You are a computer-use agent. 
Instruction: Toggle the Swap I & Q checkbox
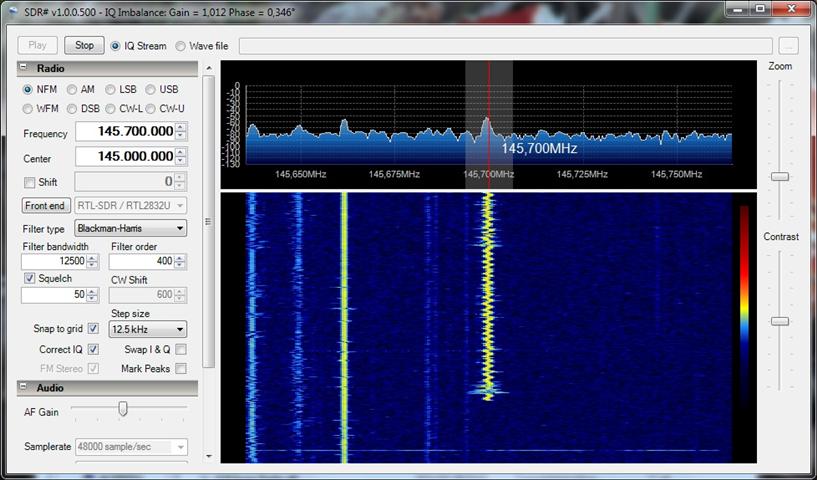(180, 349)
